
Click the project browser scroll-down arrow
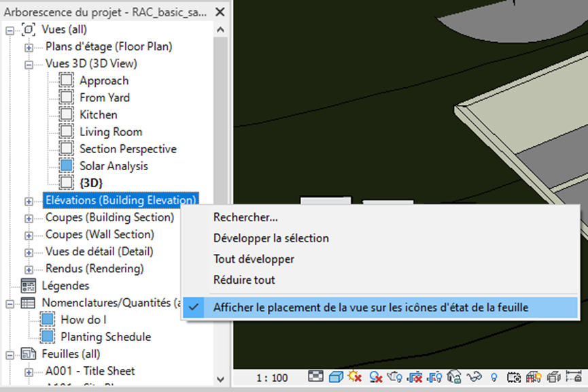point(220,378)
